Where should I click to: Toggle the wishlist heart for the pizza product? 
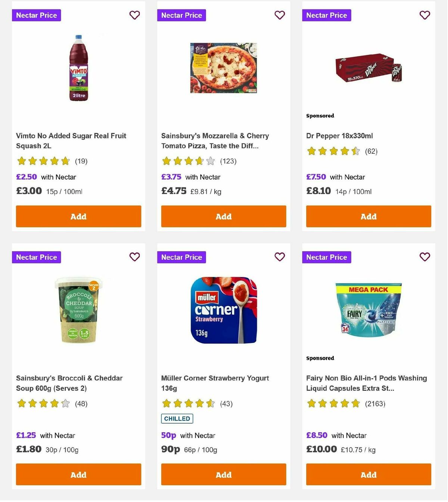click(x=280, y=15)
